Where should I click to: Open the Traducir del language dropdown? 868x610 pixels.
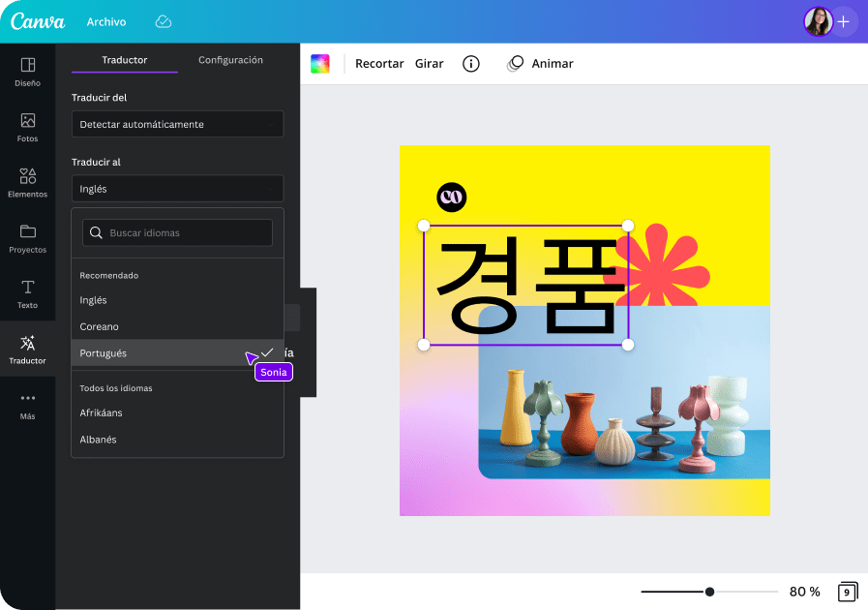[177, 124]
